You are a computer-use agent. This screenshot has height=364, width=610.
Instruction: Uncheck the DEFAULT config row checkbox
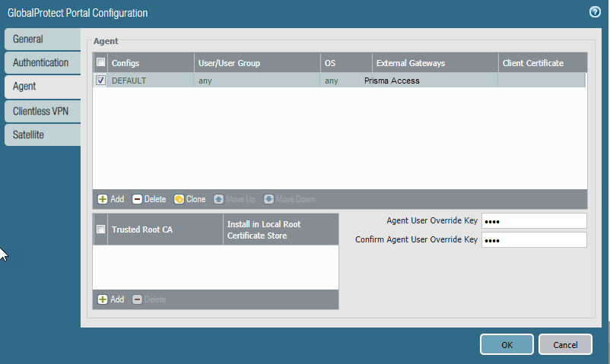click(101, 81)
